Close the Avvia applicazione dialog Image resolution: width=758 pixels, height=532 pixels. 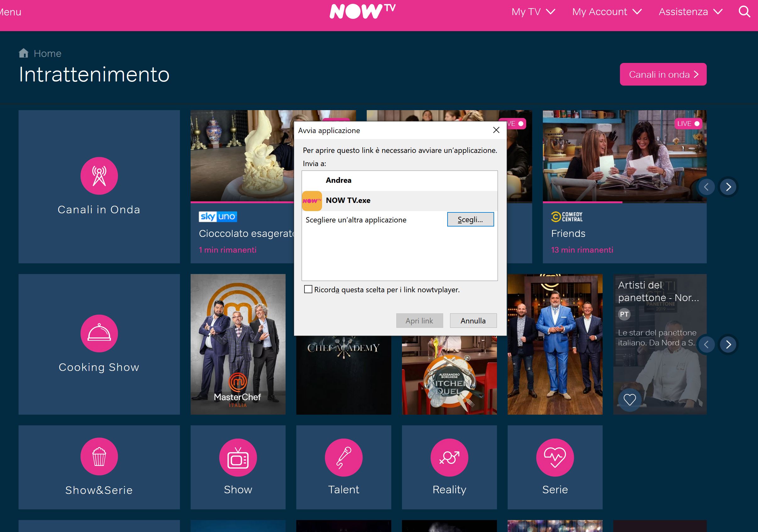point(496,130)
